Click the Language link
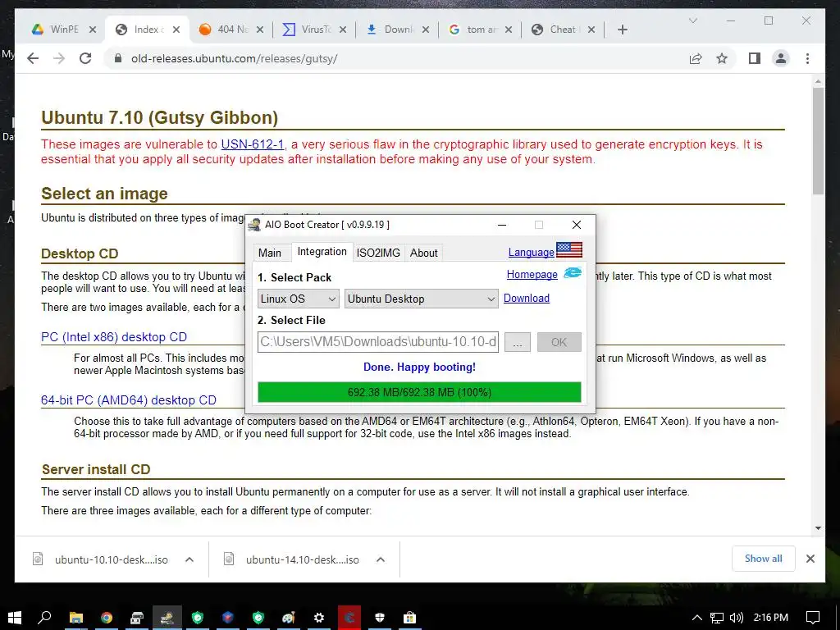This screenshot has height=630, width=840. [x=531, y=253]
